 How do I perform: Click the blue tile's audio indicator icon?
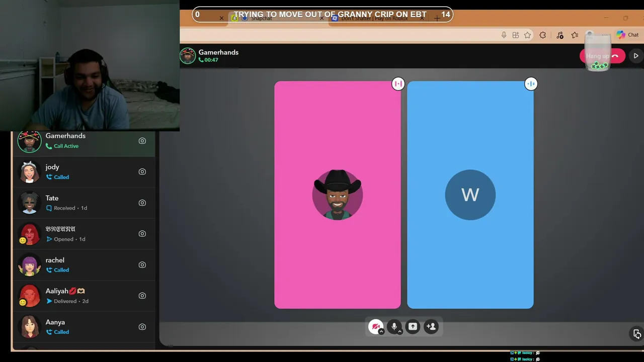pos(531,84)
